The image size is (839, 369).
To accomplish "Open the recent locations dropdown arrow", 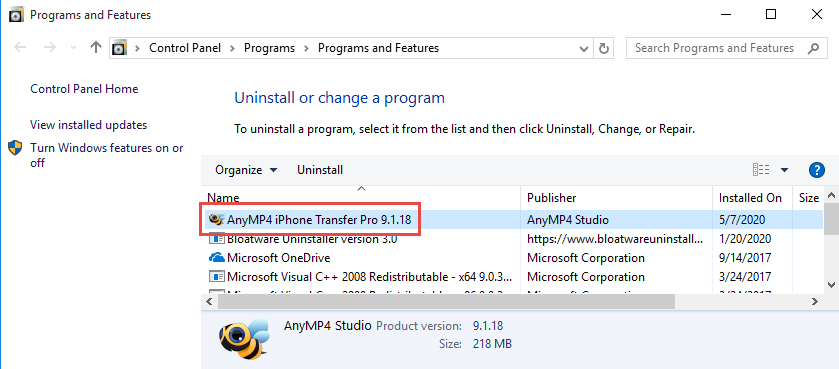I will pyautogui.click(x=74, y=48).
